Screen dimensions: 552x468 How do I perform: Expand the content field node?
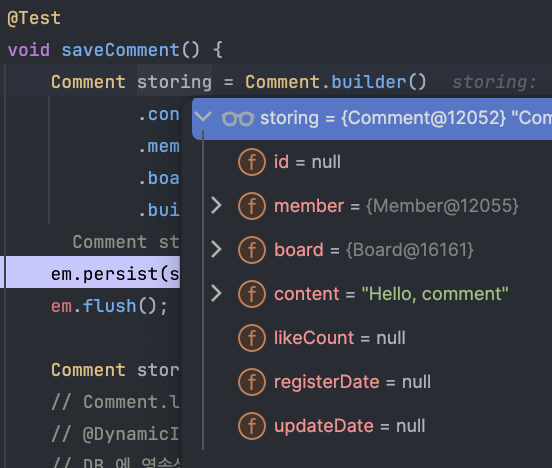pyautogui.click(x=216, y=294)
